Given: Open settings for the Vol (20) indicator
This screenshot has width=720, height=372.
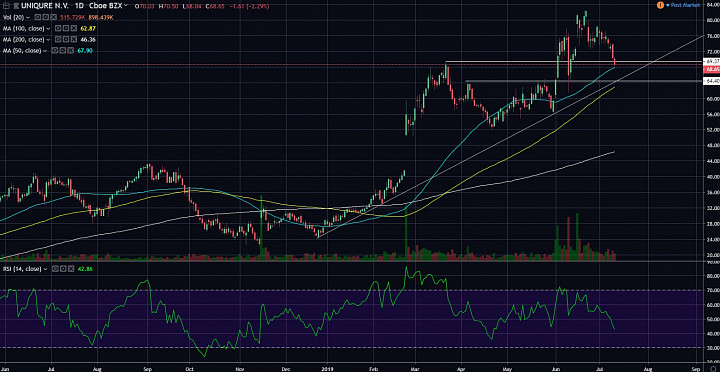Looking at the screenshot, I should coord(45,17).
